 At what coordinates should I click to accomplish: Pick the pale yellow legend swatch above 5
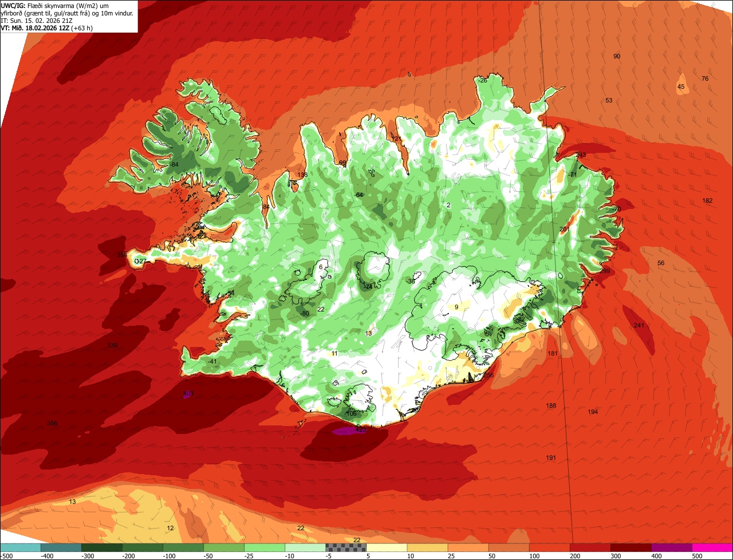click(x=387, y=547)
